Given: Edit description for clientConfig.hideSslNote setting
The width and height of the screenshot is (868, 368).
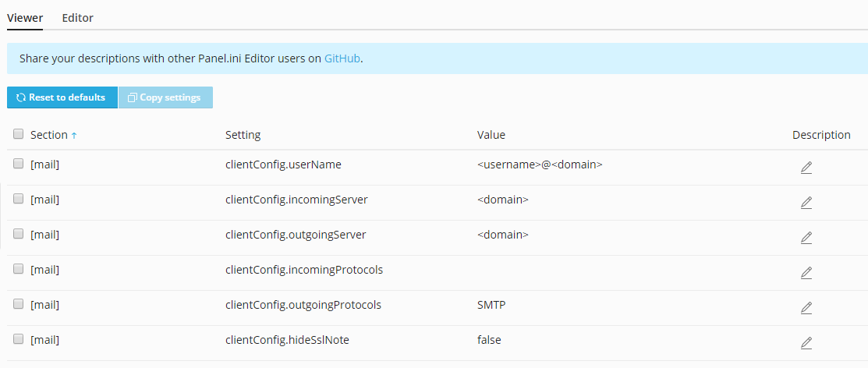Looking at the screenshot, I should [806, 343].
